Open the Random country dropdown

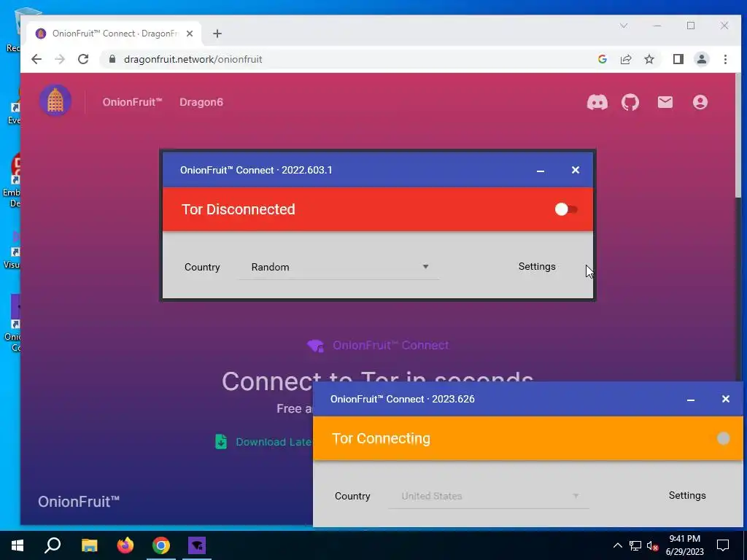point(339,267)
